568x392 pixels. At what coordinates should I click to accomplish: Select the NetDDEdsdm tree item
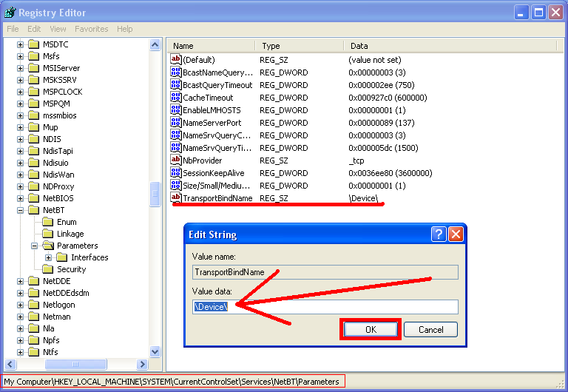[66, 293]
